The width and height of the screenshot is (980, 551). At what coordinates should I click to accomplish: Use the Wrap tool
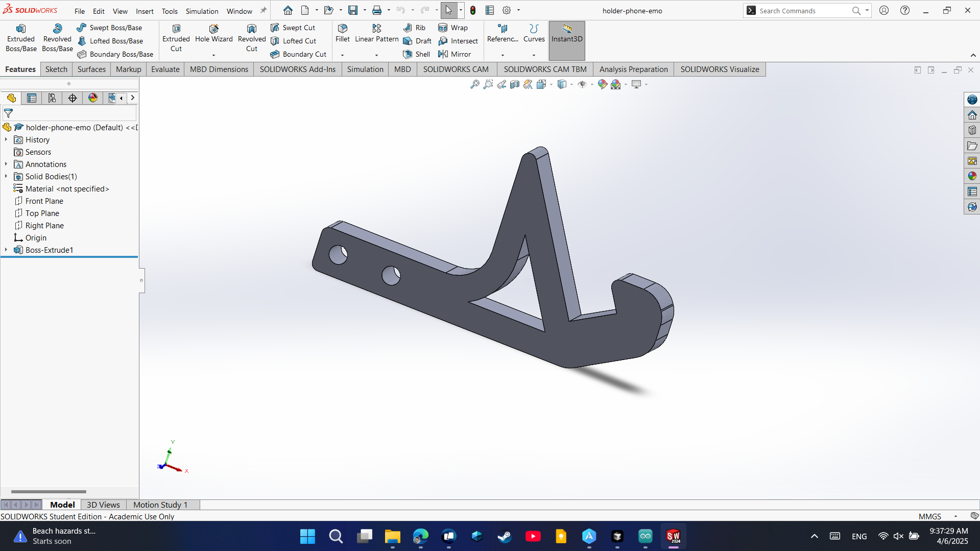click(x=453, y=28)
